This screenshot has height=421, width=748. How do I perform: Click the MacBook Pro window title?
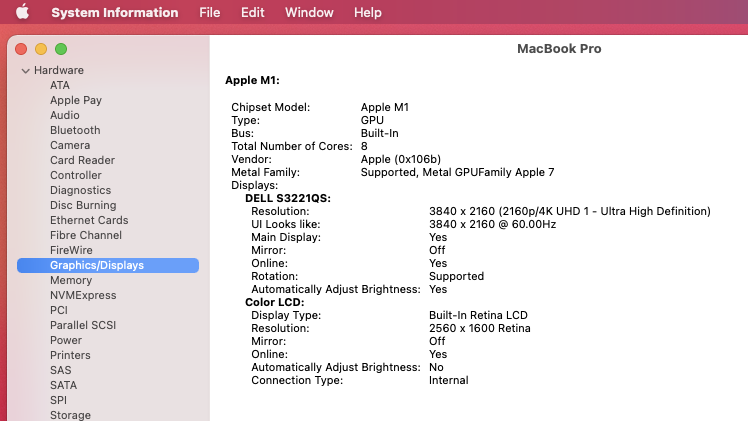(x=559, y=49)
